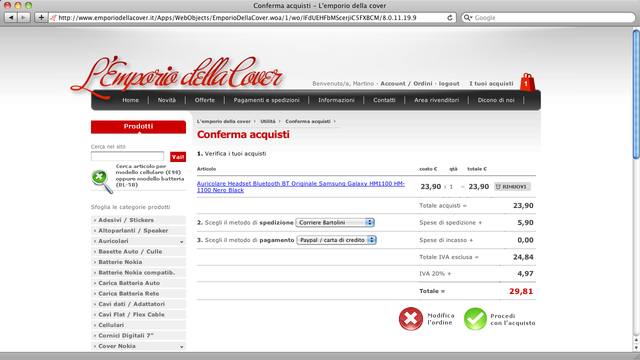
Task: Open the Offerte menu item
Action: 204,100
